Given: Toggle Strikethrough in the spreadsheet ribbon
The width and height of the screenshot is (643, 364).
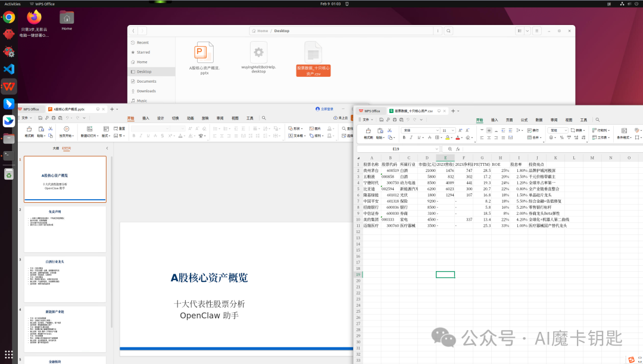Looking at the screenshot, I should [430, 137].
